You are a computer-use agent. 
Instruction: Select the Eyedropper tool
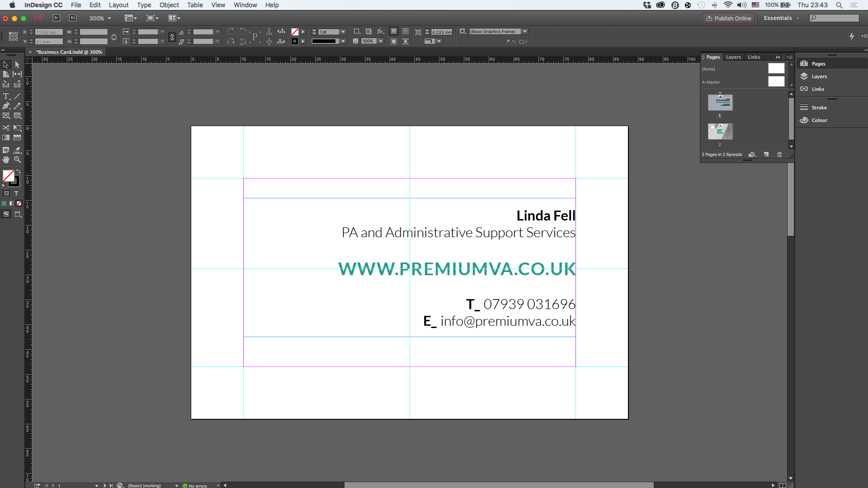pyautogui.click(x=17, y=150)
